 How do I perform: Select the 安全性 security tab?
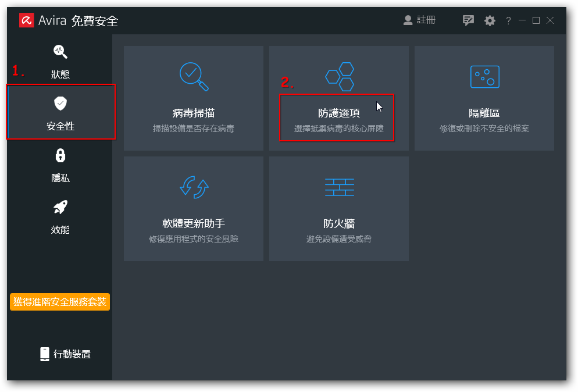pyautogui.click(x=60, y=113)
